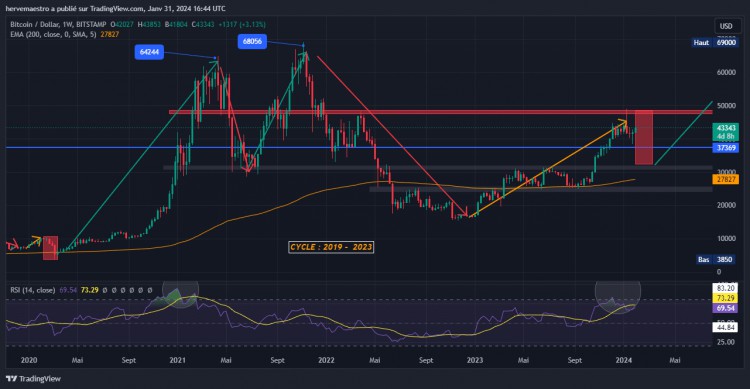Click the C43343 close value
The width and height of the screenshot is (750, 389).
point(203,24)
